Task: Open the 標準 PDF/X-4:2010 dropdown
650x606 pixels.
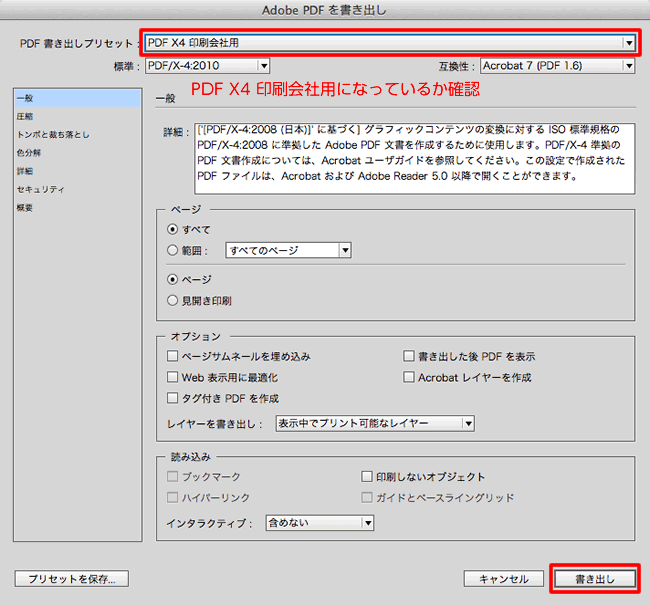Action: click(x=207, y=65)
